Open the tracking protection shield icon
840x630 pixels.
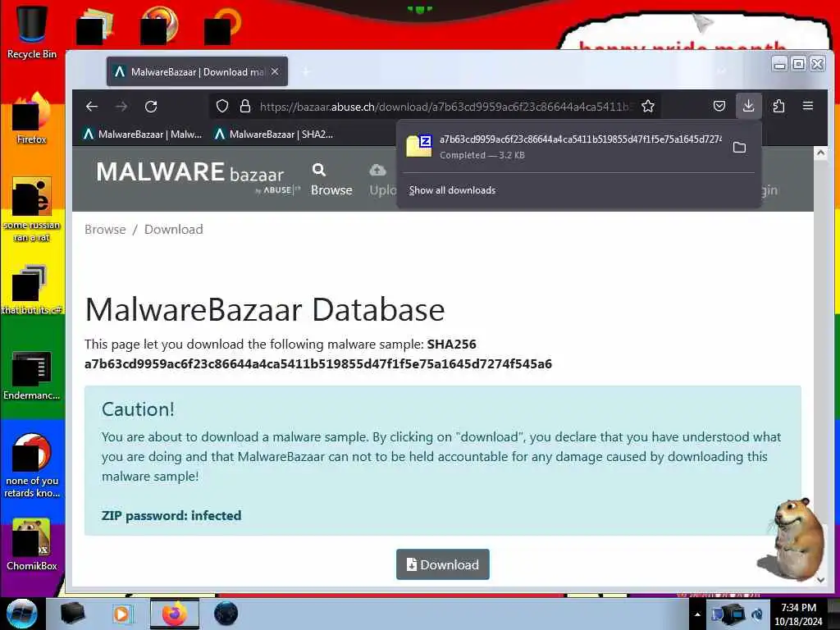pyautogui.click(x=222, y=106)
